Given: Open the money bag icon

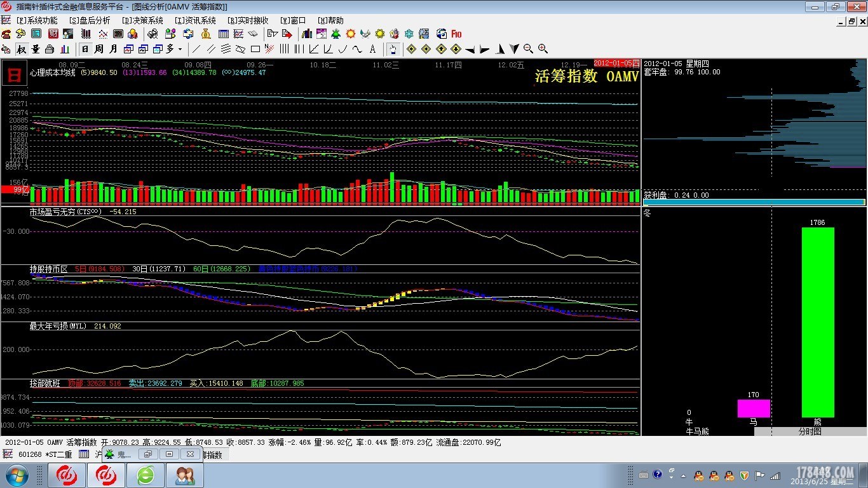Looking at the screenshot, I should pyautogui.click(x=206, y=34).
